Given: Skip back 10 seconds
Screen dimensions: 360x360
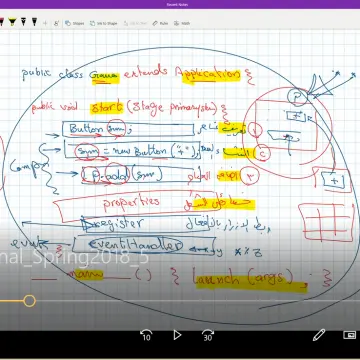Looking at the screenshot, I should (146, 335).
